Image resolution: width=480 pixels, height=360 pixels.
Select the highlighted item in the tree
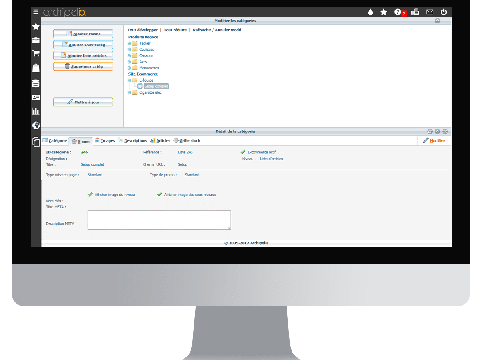(156, 86)
